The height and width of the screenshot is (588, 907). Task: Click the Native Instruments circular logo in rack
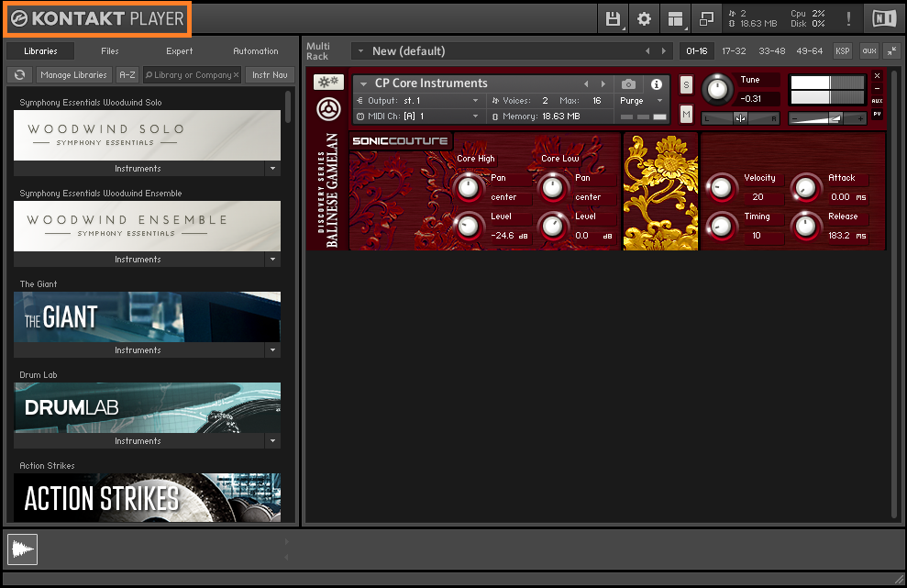tap(328, 109)
